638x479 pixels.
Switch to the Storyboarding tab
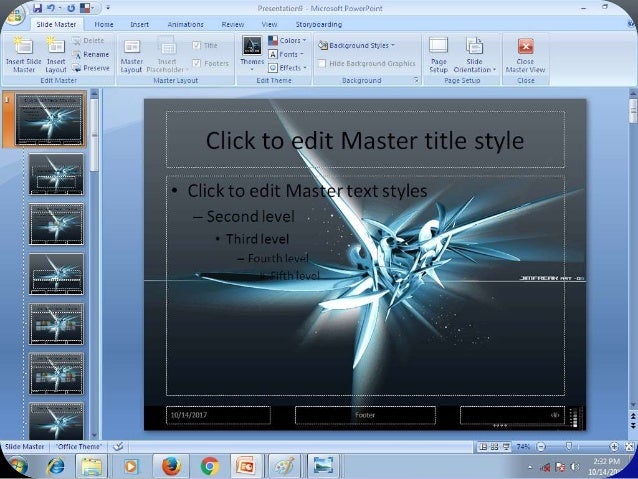click(x=319, y=24)
